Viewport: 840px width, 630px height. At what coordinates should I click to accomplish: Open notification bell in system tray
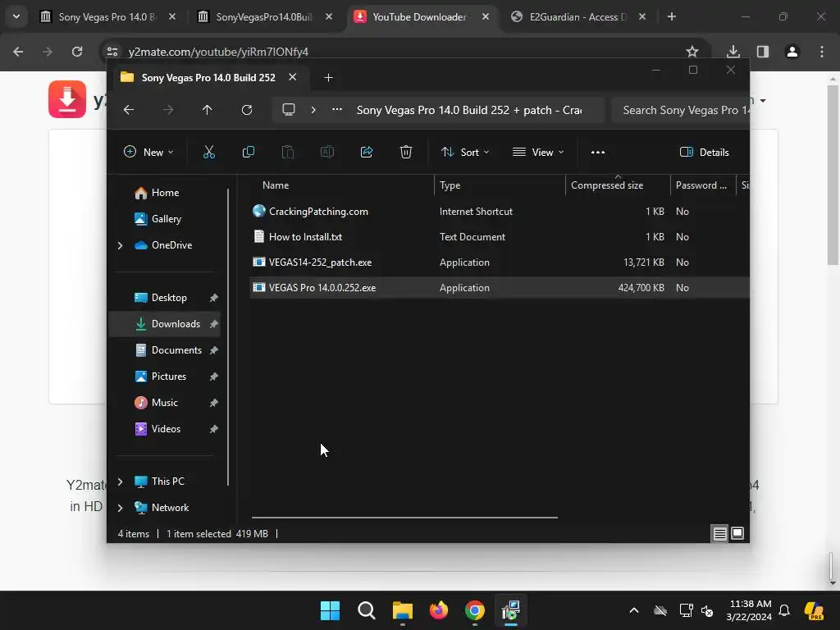784,610
